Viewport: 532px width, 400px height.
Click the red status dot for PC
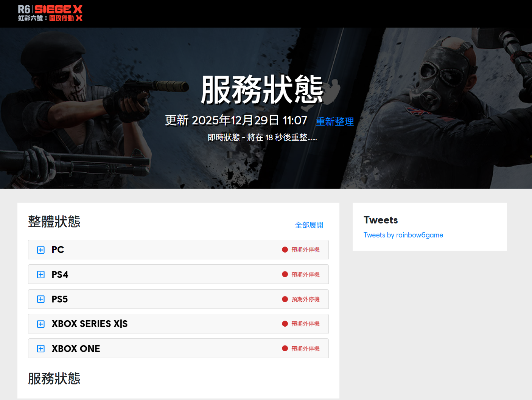(285, 250)
